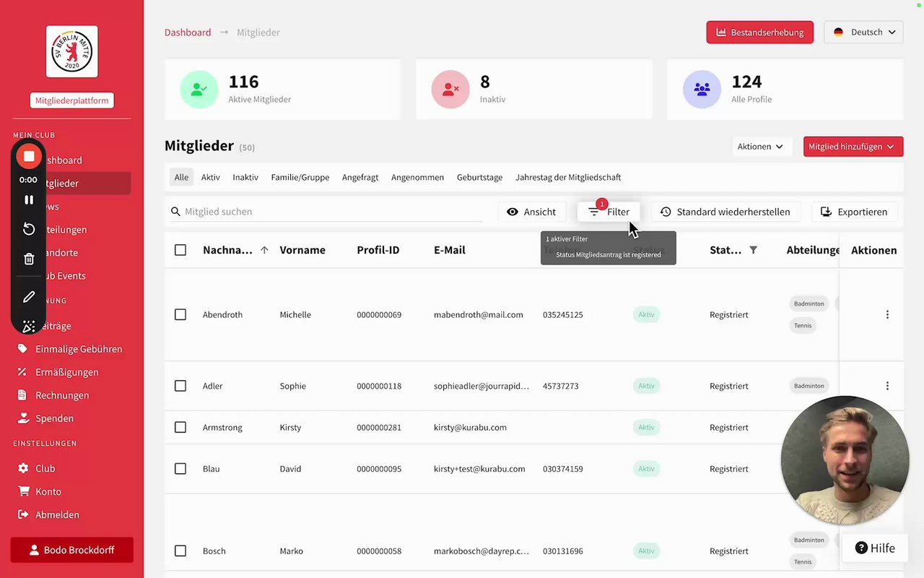
Task: Click Standard wiederherstellen
Action: pyautogui.click(x=725, y=212)
